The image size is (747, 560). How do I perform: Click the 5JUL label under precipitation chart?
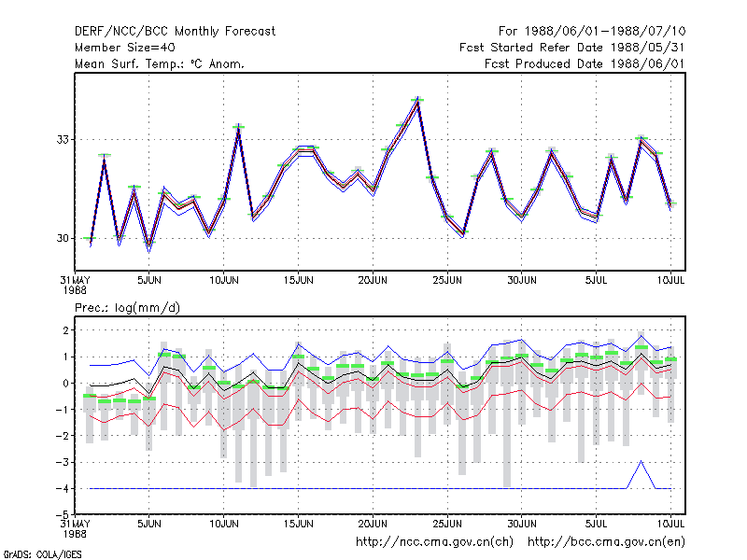point(596,524)
